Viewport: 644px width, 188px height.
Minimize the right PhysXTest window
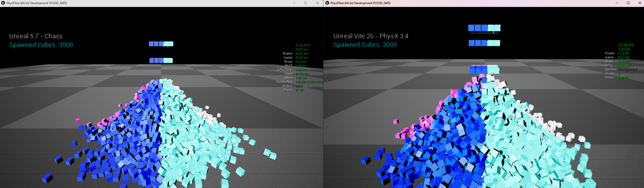tap(617, 3)
